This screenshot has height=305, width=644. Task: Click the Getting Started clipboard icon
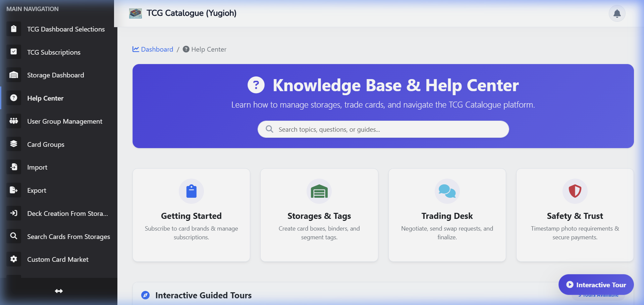click(x=191, y=191)
